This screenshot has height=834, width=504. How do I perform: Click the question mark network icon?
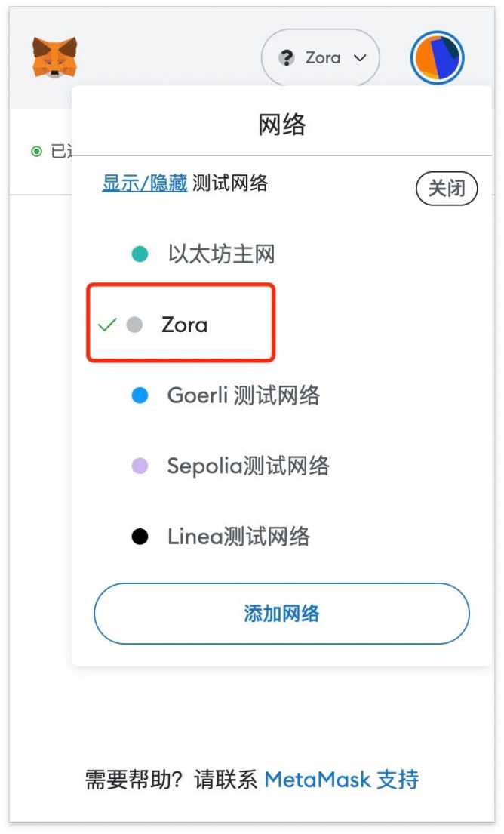tap(287, 58)
